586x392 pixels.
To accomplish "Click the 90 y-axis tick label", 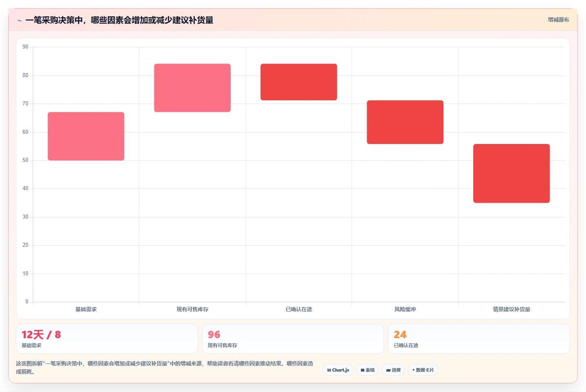I will click(25, 47).
